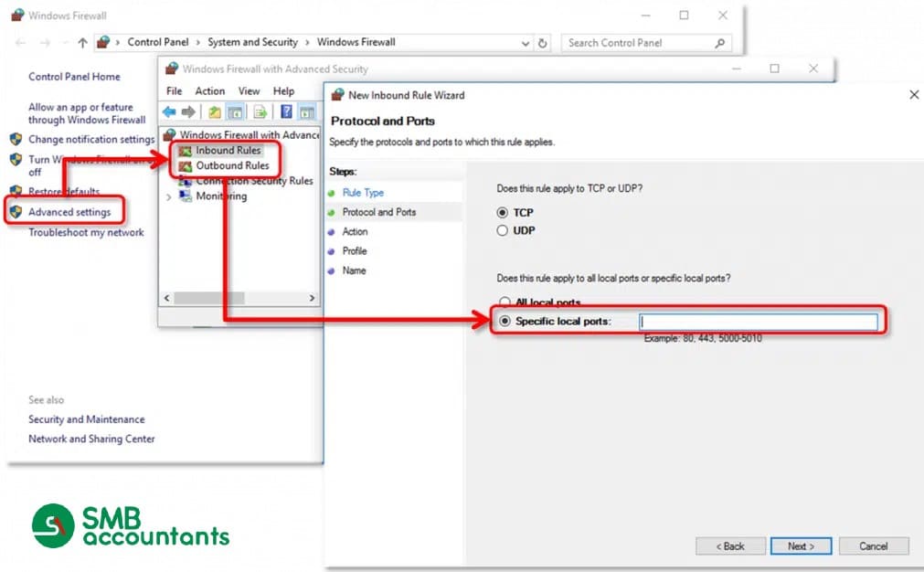Click the shield icon beside Change notification settings
This screenshot has width=924, height=572.
(x=16, y=140)
